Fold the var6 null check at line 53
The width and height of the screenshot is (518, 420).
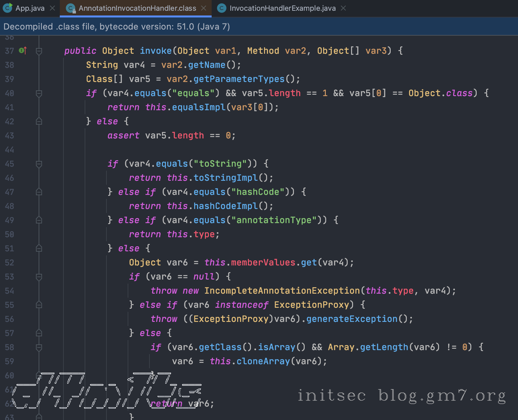pyautogui.click(x=39, y=277)
